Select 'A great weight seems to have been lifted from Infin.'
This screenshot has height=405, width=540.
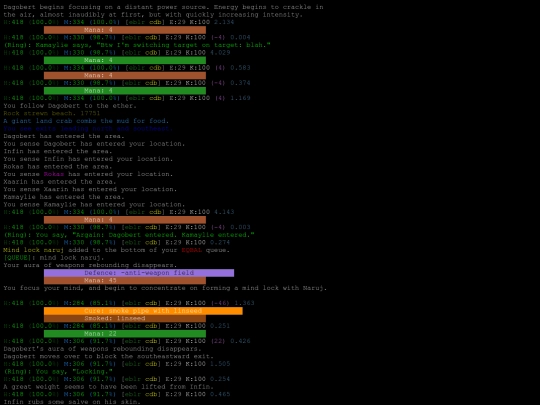[108, 386]
